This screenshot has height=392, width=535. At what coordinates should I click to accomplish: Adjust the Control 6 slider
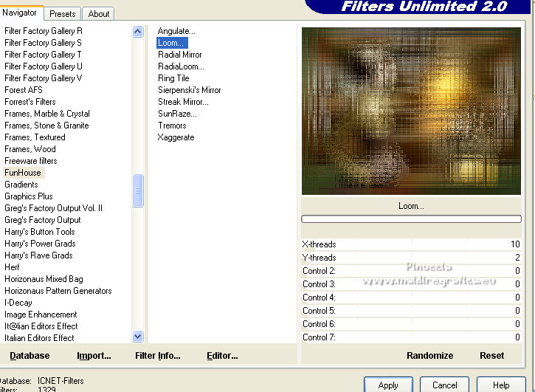click(x=411, y=324)
